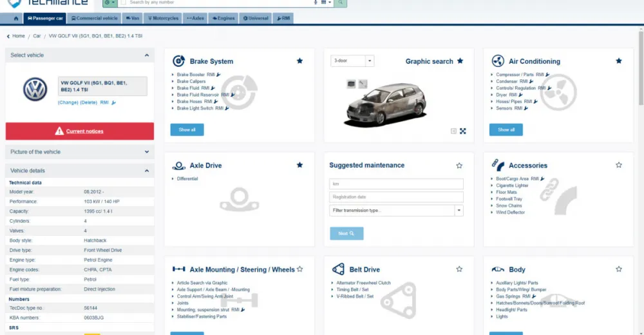The image size is (644, 335).
Task: Collapse the Select vehicle panel
Action: click(x=147, y=55)
